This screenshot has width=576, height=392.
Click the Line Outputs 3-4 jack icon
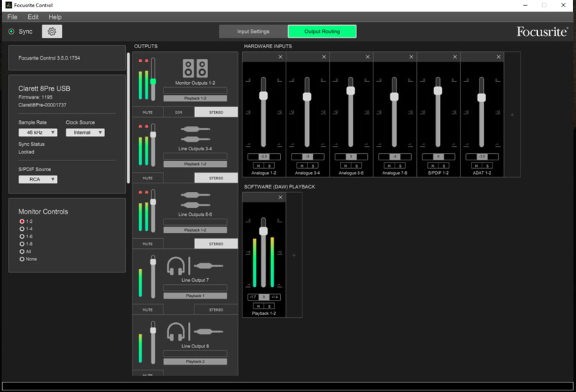click(x=194, y=133)
